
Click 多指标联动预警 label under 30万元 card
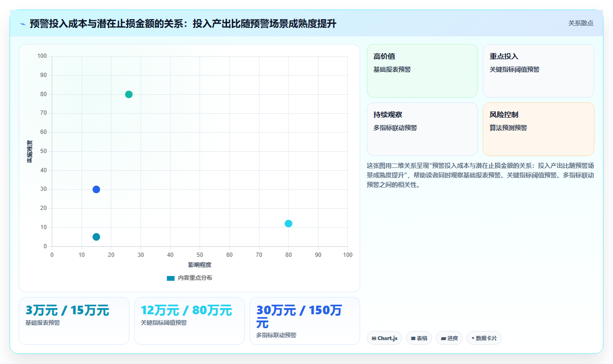click(276, 335)
